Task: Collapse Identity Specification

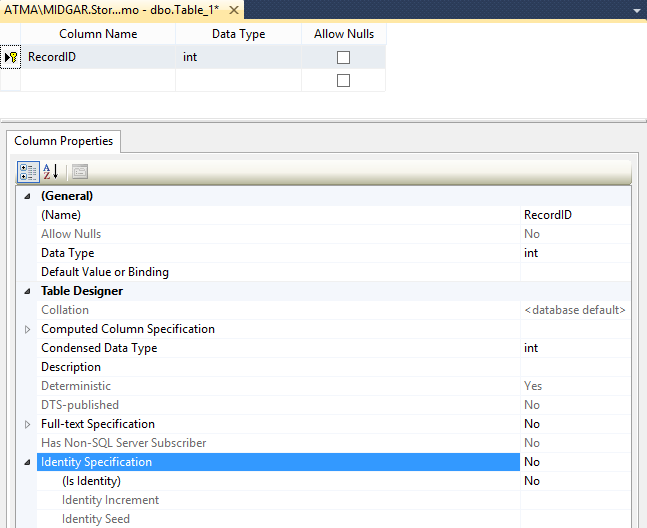Action: point(27,462)
